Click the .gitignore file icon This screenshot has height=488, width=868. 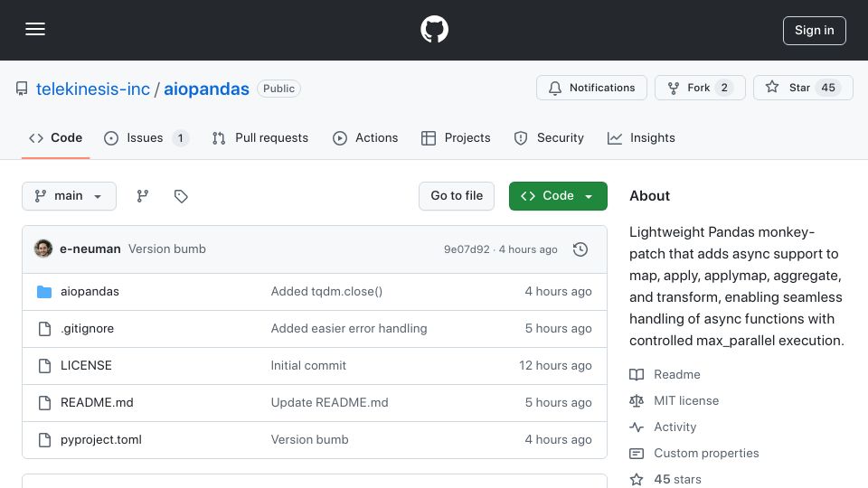pos(44,329)
